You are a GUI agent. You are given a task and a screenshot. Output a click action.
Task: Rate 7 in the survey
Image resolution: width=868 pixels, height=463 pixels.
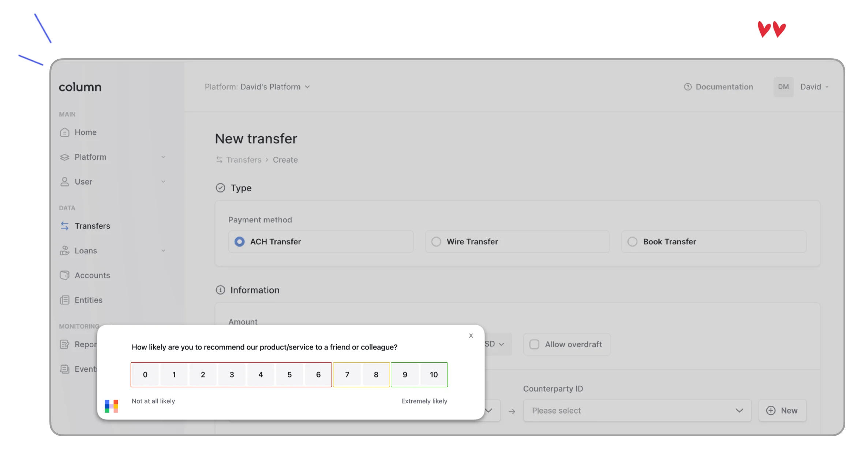pos(347,375)
